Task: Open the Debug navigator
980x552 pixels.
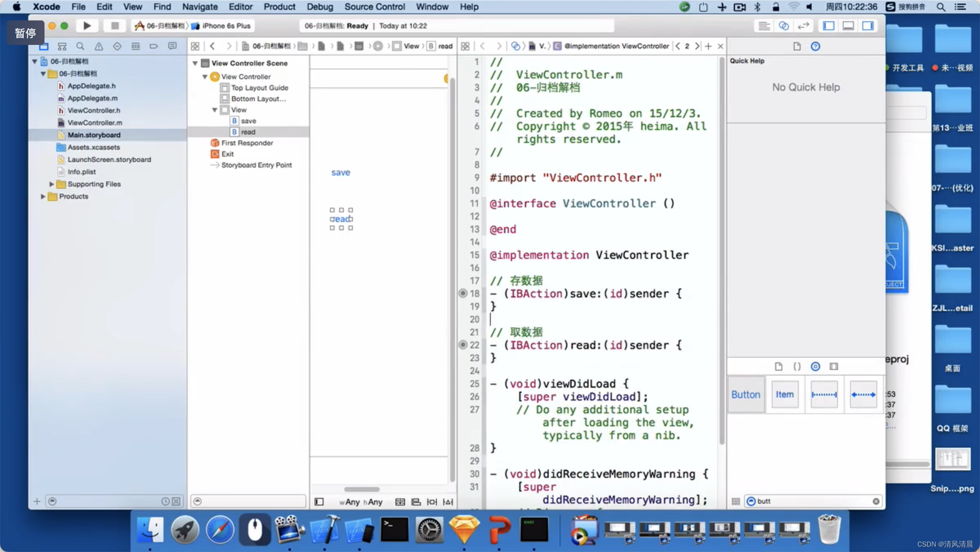Action: tap(136, 46)
